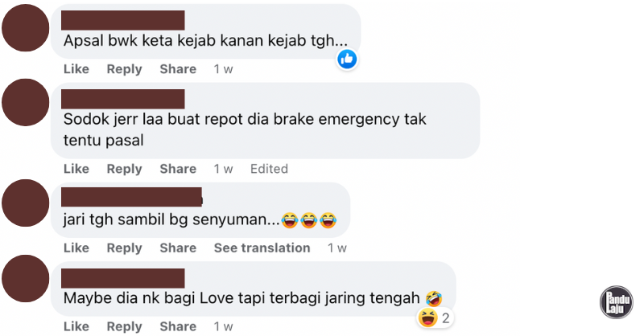644x336 pixels.
Task: Click the rolling-laugh emoji in last comment
Action: click(x=434, y=298)
